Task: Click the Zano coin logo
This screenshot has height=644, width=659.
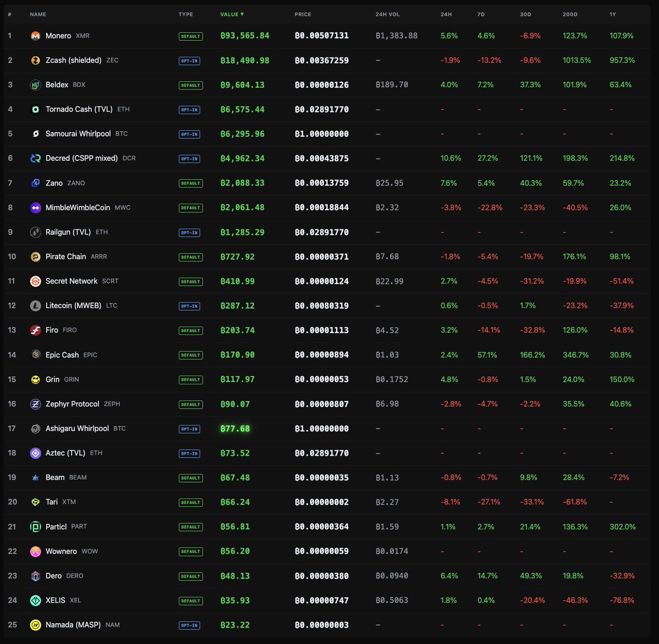Action: 35,183
